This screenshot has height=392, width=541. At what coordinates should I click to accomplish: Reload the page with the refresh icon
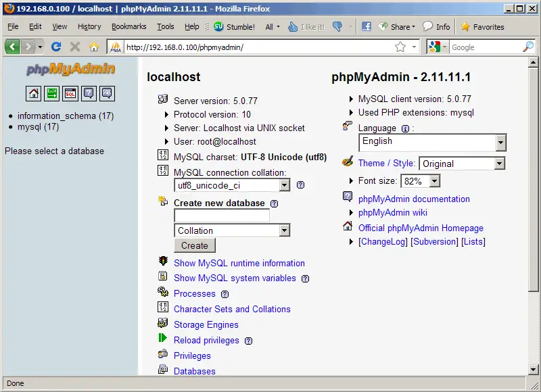(56, 46)
